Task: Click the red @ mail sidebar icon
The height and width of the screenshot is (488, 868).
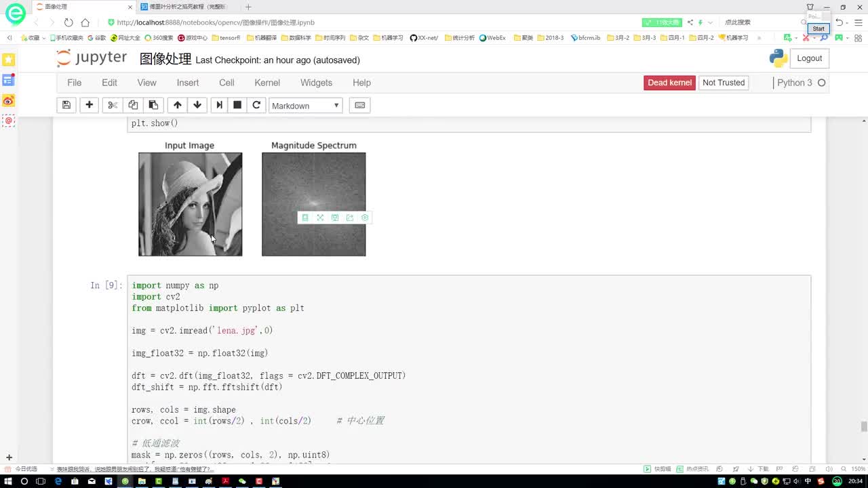Action: point(8,121)
